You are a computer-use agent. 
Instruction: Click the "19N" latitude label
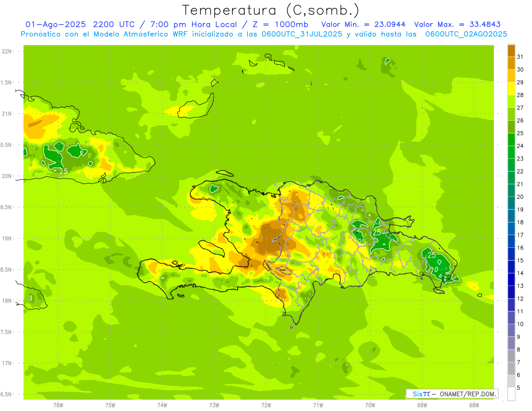[x=7, y=238]
